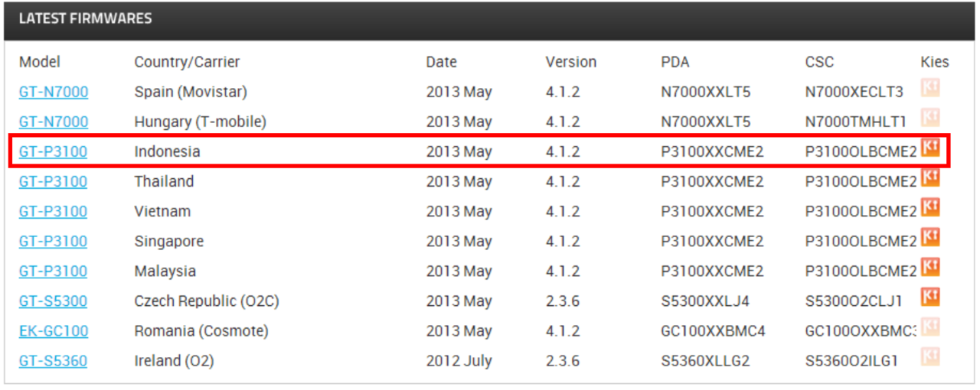The image size is (980, 390).
Task: Open the GT-P3100 link for Singapore
Action: tap(53, 241)
